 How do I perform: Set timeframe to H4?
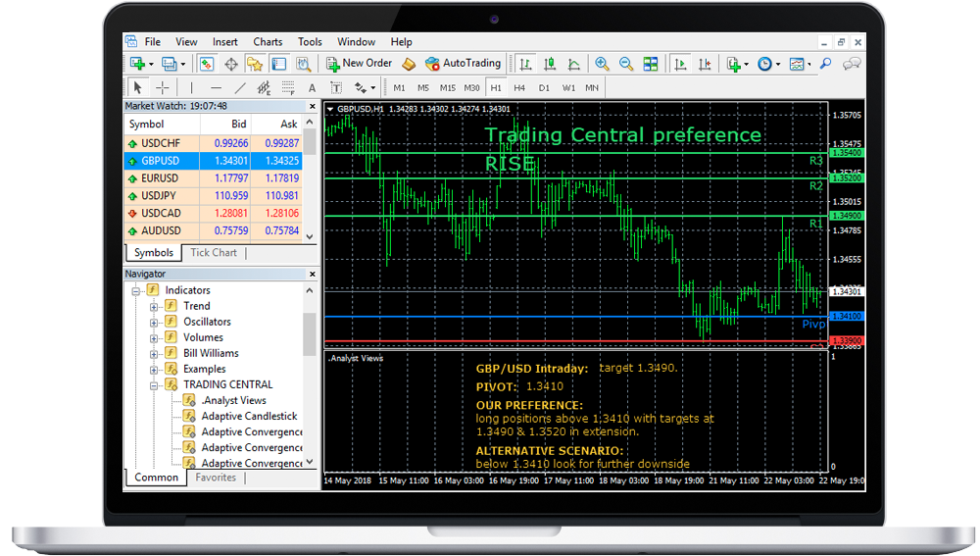click(x=519, y=88)
